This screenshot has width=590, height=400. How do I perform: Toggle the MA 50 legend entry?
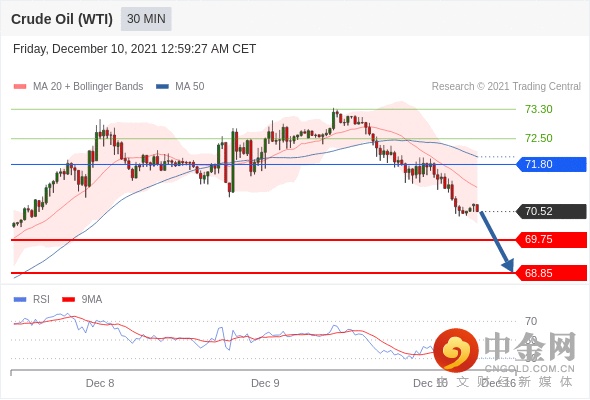180,87
